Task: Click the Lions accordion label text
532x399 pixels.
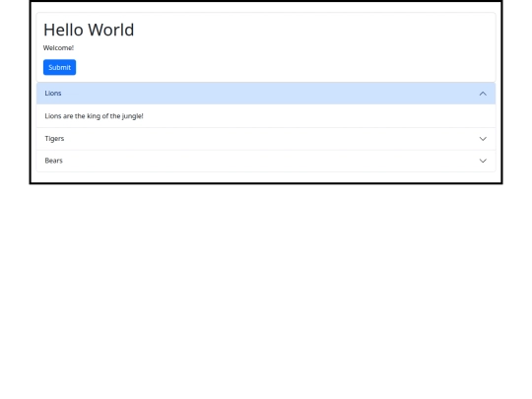Action: click(53, 93)
